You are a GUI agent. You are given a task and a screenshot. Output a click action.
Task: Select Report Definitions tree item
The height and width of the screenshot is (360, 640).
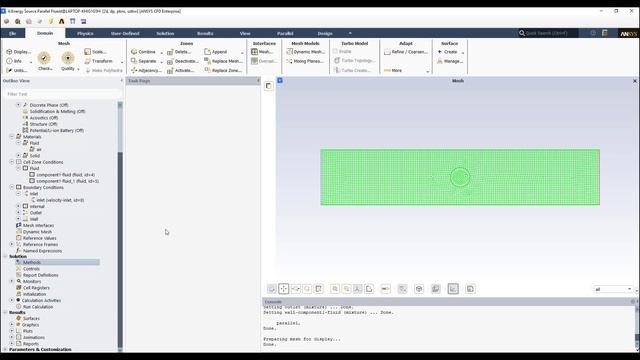point(40,275)
